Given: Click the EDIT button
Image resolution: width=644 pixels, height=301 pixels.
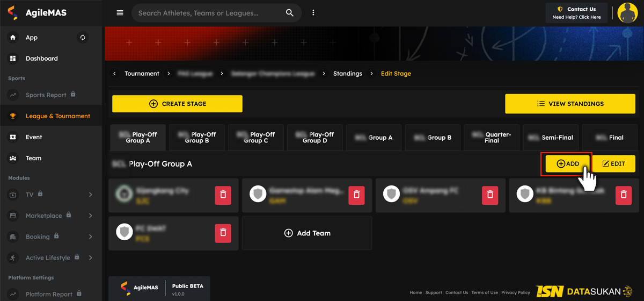Looking at the screenshot, I should click(x=613, y=164).
